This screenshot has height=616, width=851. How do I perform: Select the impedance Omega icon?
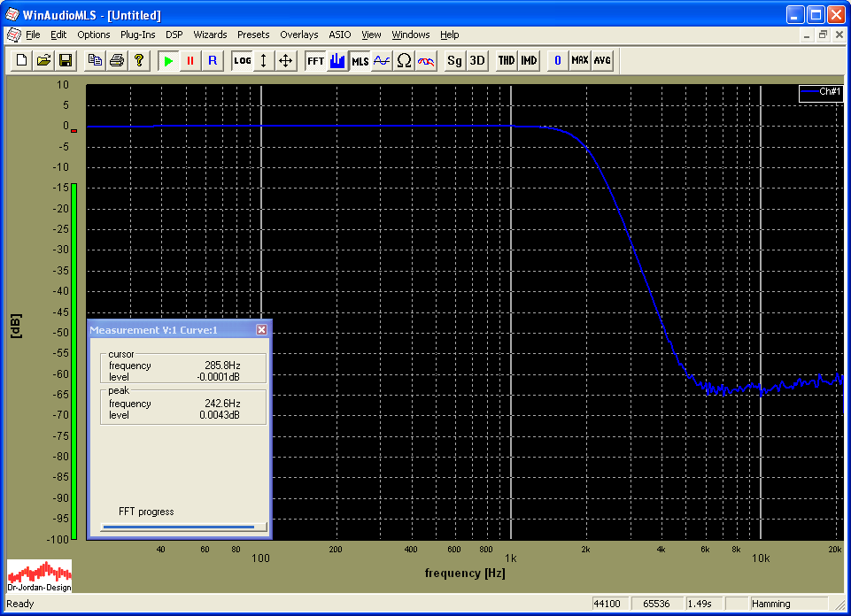point(404,60)
